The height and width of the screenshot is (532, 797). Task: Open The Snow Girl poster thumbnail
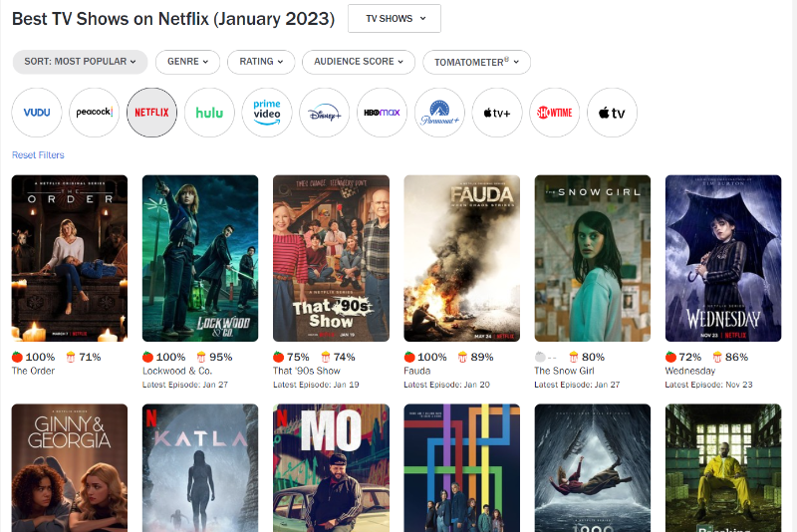[x=592, y=258]
